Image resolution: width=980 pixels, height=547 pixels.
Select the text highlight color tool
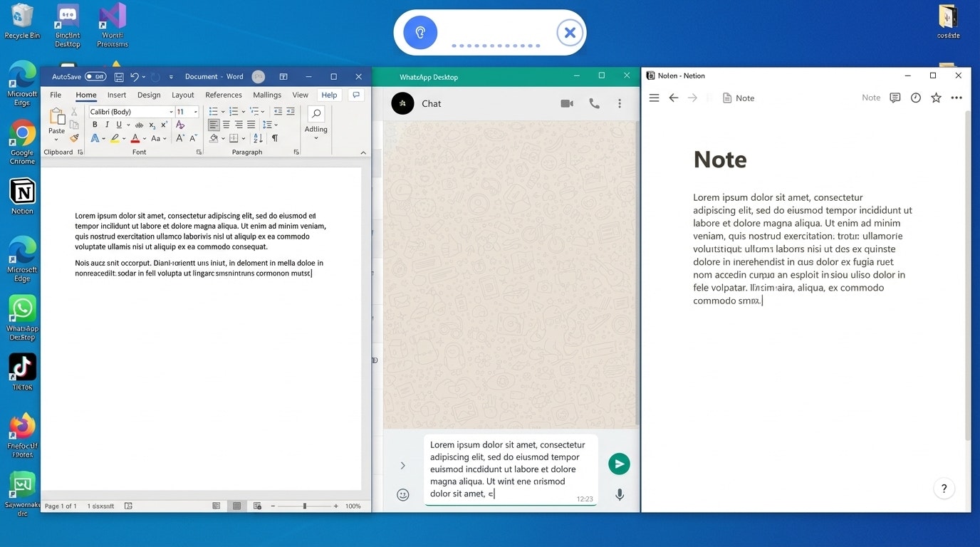(116, 138)
